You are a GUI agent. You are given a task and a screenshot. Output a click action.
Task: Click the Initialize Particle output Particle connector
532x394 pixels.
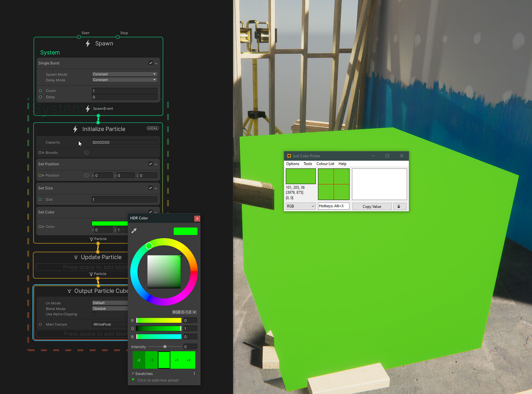[x=98, y=244]
